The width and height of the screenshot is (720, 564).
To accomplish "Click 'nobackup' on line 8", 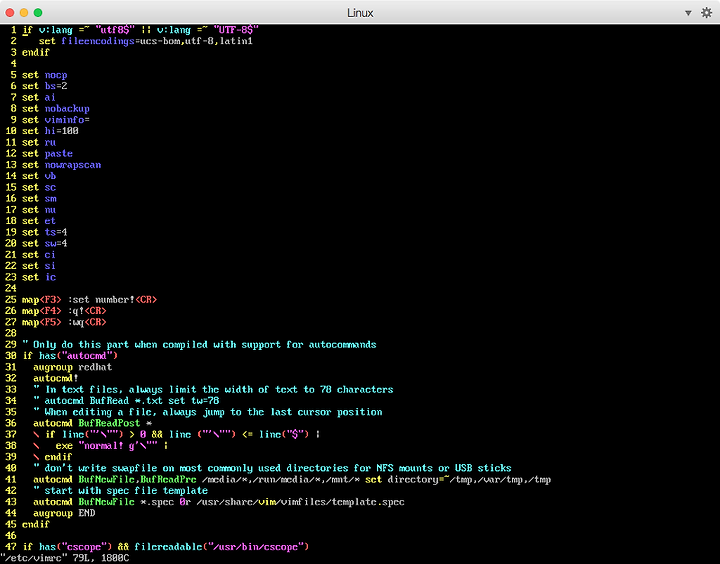I will tap(67, 108).
